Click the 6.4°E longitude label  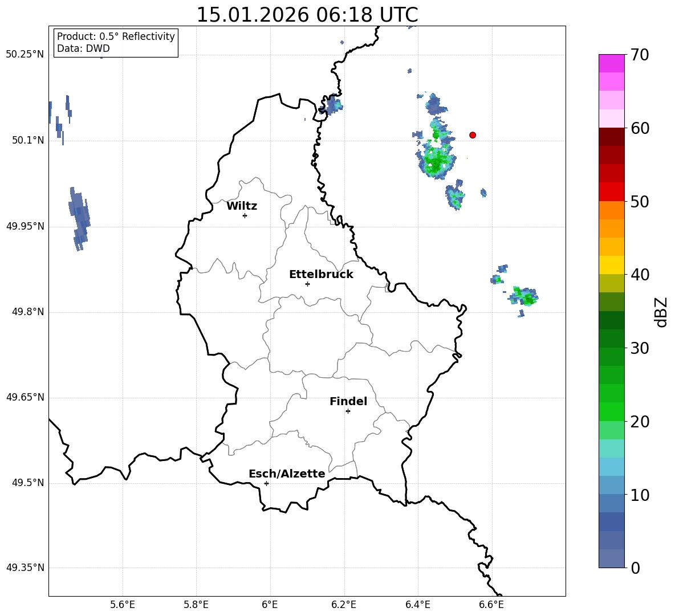[x=417, y=605]
